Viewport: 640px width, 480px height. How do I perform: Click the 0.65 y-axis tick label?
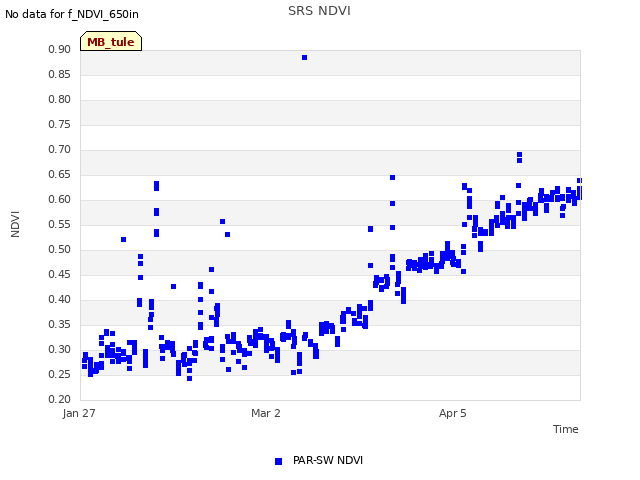coord(60,174)
